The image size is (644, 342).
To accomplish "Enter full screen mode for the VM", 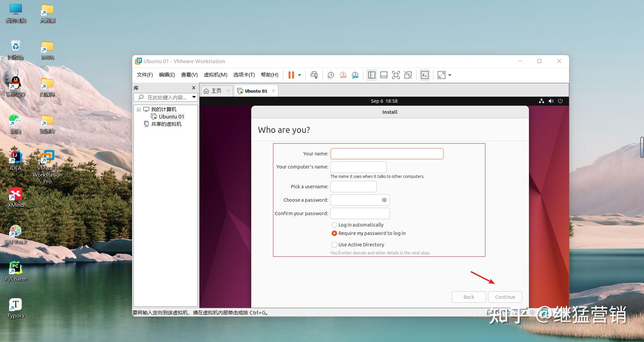I will pos(396,75).
